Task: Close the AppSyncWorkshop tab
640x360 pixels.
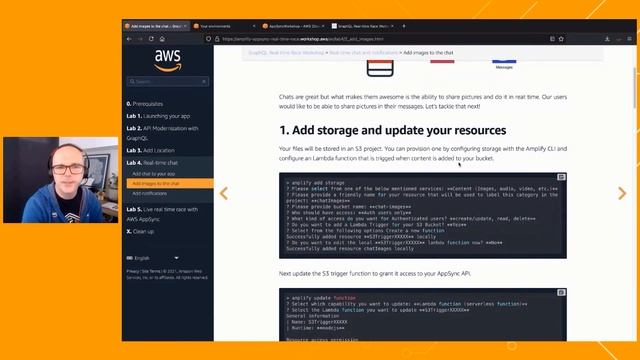Action: coord(323,26)
